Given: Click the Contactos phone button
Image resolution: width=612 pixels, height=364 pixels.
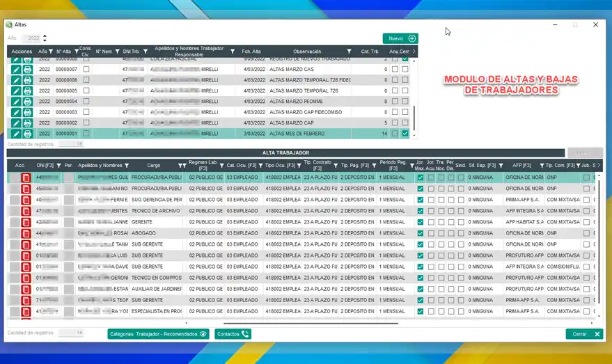Looking at the screenshot, I should click(x=233, y=334).
